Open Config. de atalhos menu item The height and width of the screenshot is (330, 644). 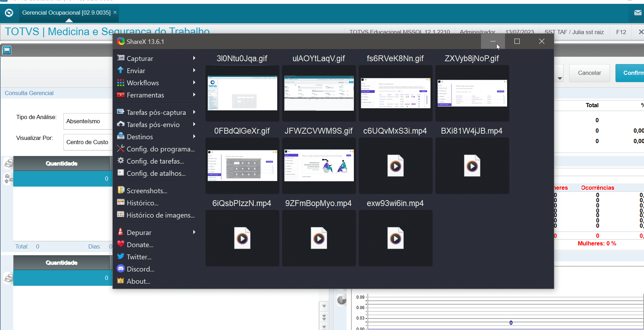[156, 173]
